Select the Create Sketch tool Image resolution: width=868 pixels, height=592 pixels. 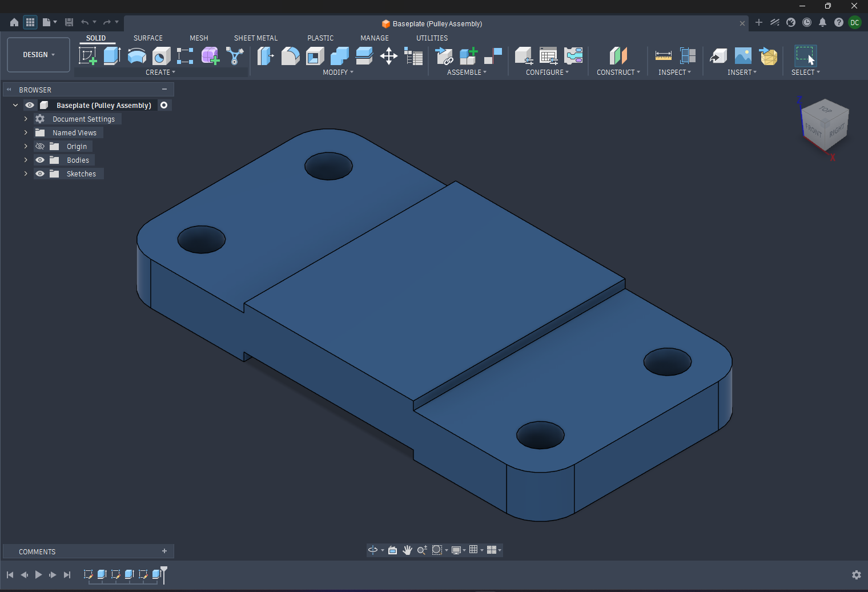[88, 56]
